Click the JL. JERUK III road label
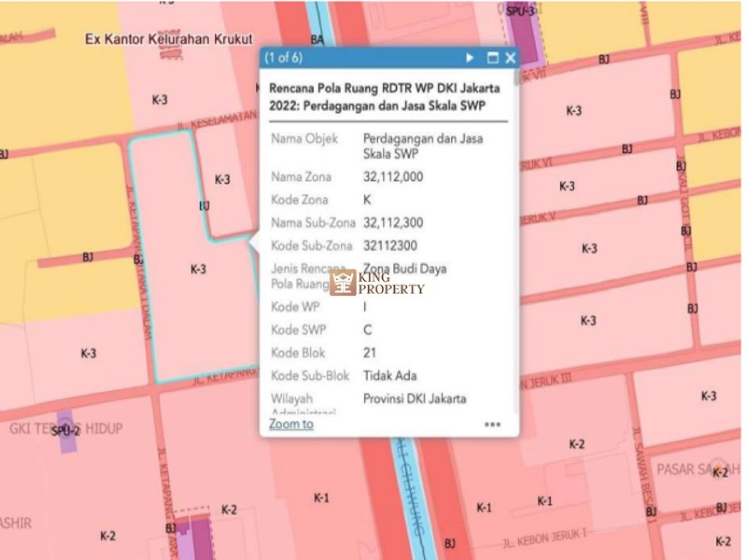Image resolution: width=747 pixels, height=560 pixels. click(547, 381)
